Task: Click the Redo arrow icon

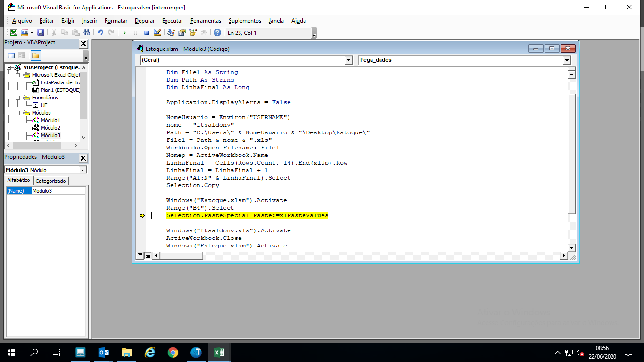Action: click(x=111, y=33)
